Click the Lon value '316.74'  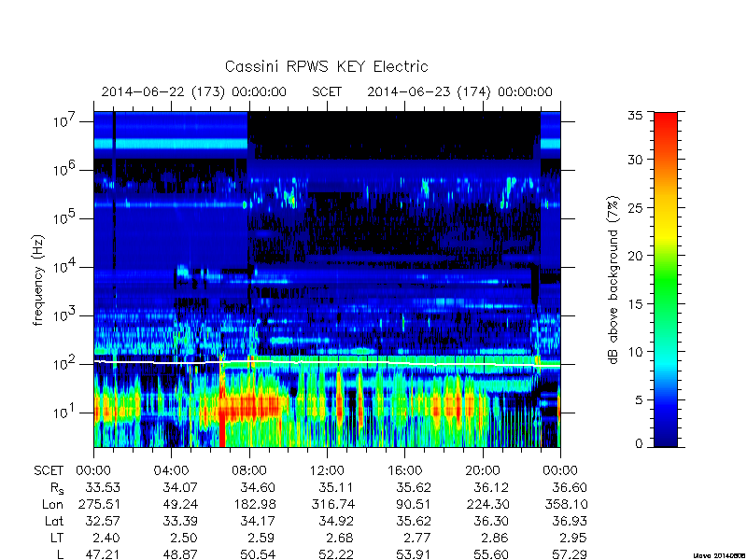click(x=333, y=504)
